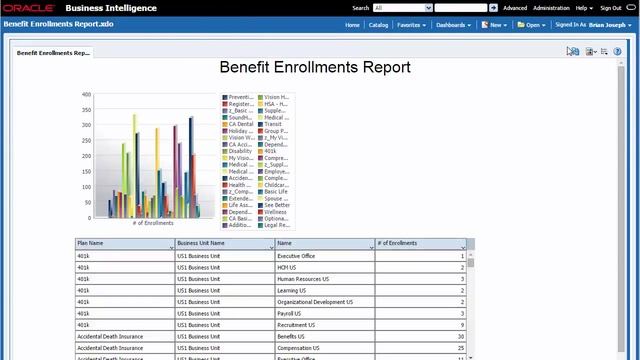The height and width of the screenshot is (360, 640).
Task: Click the Benefit Enrollments Report title
Action: pyautogui.click(x=315, y=67)
